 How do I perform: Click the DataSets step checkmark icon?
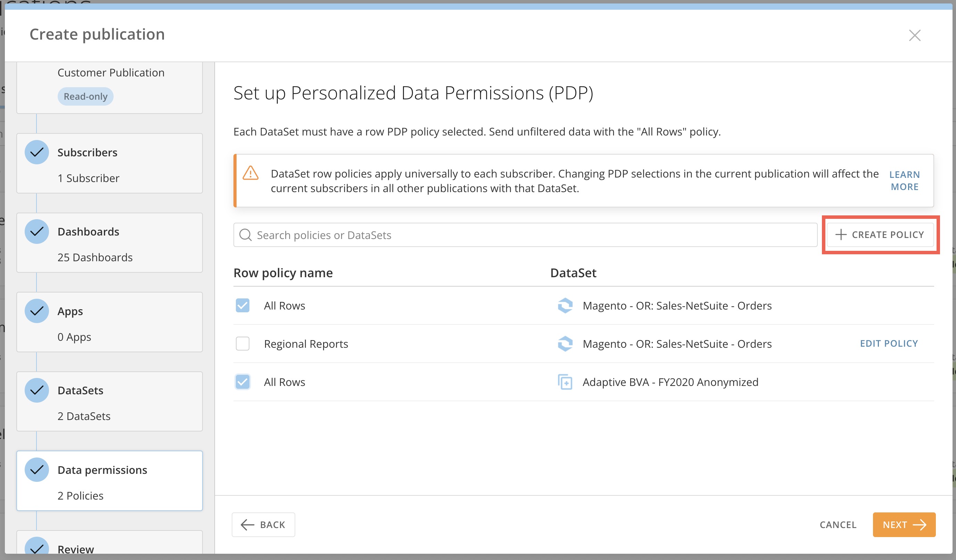tap(37, 390)
